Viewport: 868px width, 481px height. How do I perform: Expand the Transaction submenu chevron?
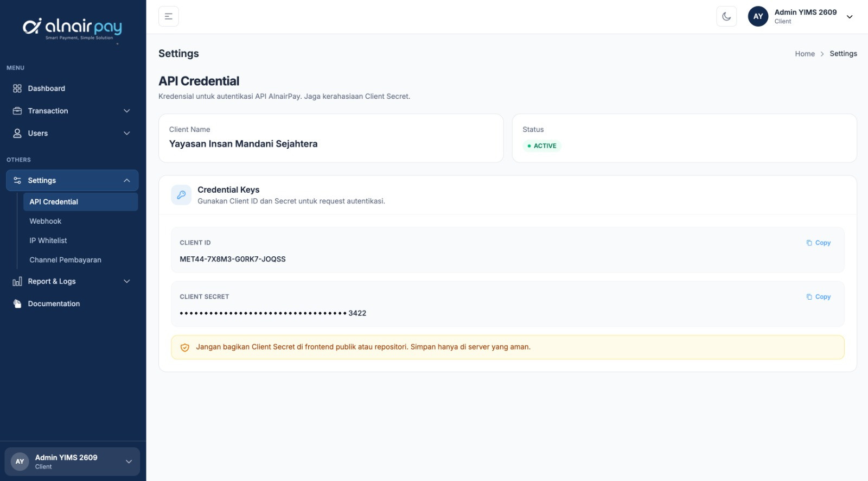127,111
